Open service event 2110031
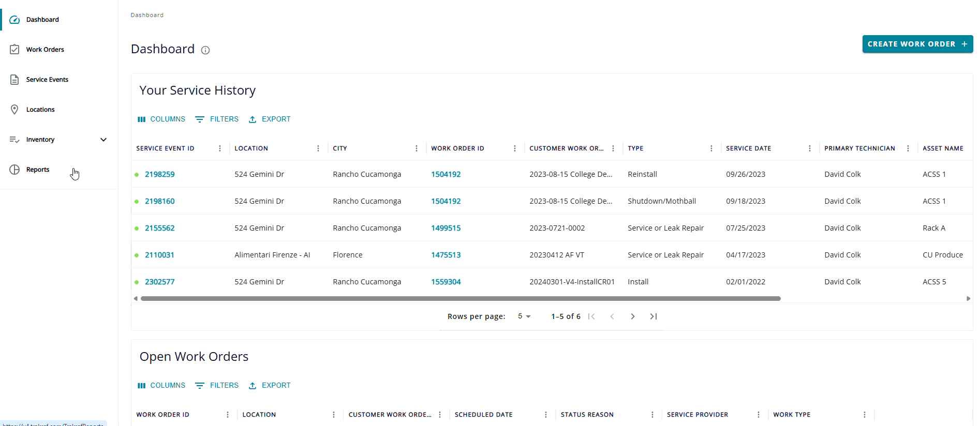The height and width of the screenshot is (426, 980). point(159,255)
